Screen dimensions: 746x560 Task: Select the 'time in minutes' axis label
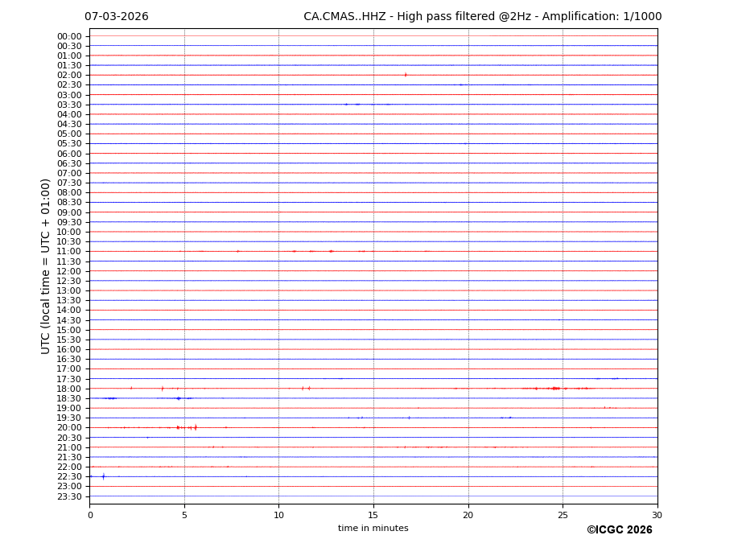(373, 529)
